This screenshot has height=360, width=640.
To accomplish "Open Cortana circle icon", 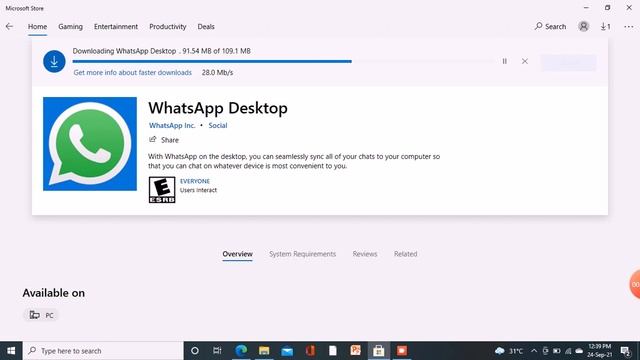I will click(195, 351).
